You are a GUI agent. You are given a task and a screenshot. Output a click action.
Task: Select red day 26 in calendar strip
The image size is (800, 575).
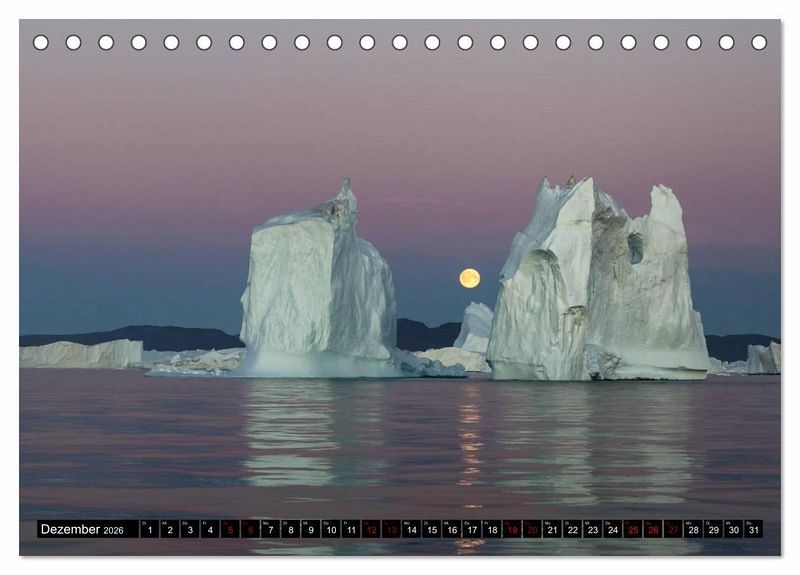pos(654,529)
